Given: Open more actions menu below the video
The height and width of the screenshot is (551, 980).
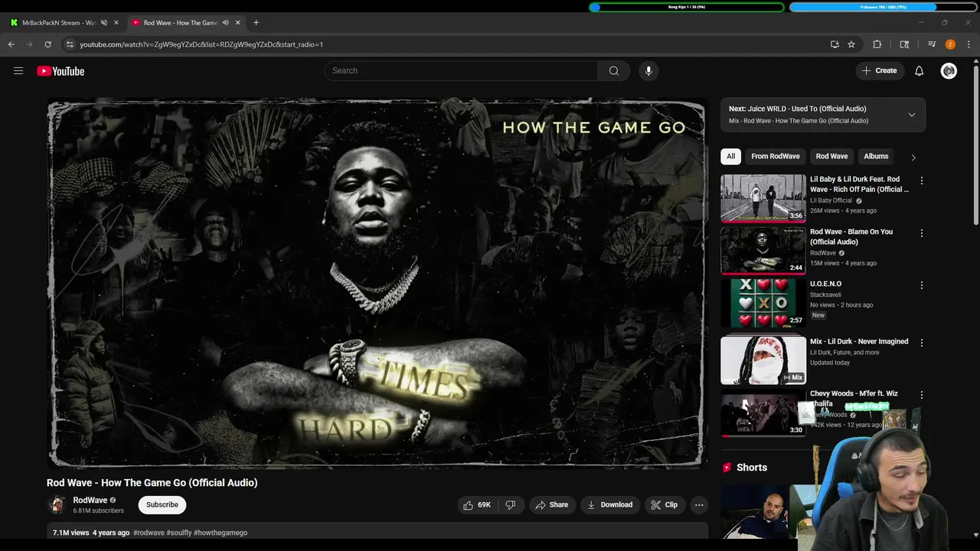Looking at the screenshot, I should click(x=699, y=505).
